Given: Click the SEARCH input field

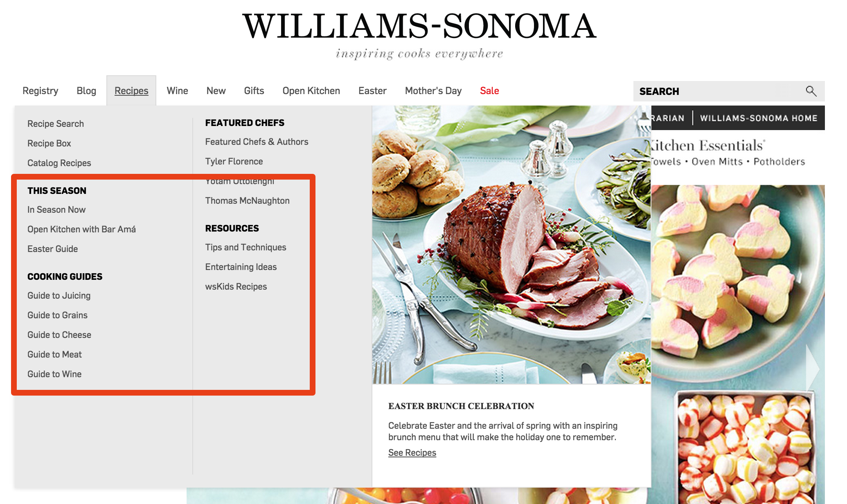Looking at the screenshot, I should 720,91.
